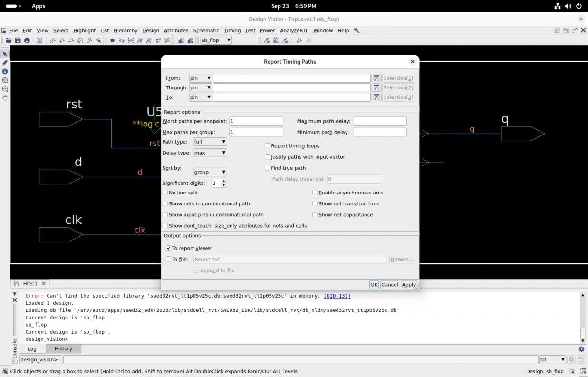Viewport: 588px width, 377px height.
Task: Open selection picker icon for From field
Action: coord(376,78)
